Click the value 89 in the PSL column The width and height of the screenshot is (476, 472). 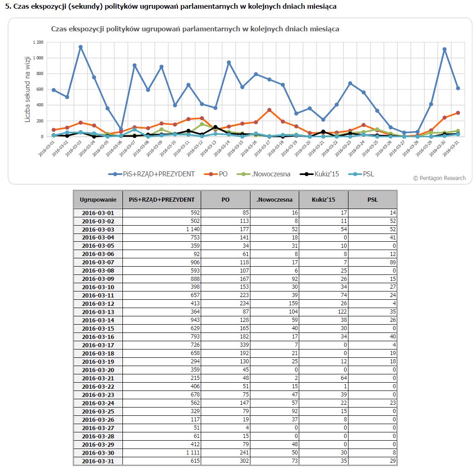393,262
